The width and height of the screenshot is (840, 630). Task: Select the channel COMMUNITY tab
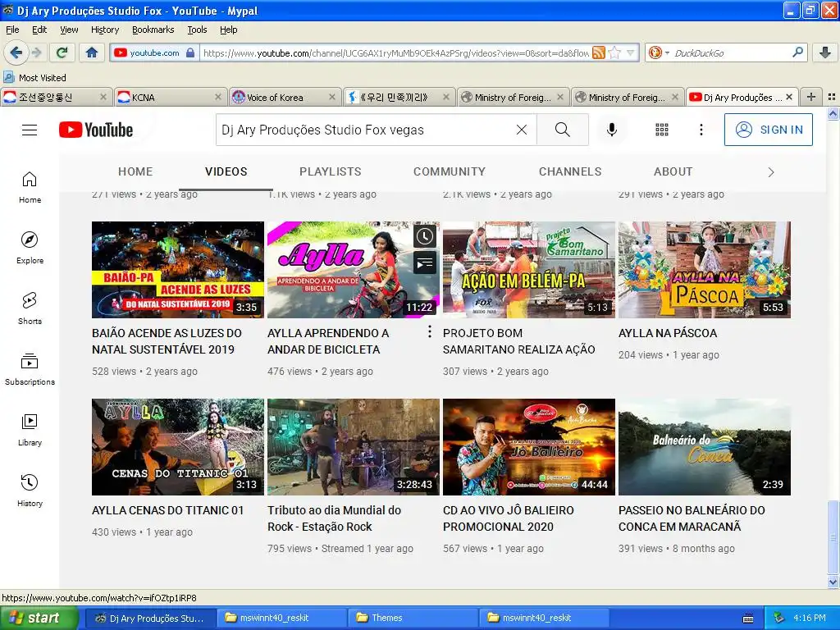[x=449, y=171]
